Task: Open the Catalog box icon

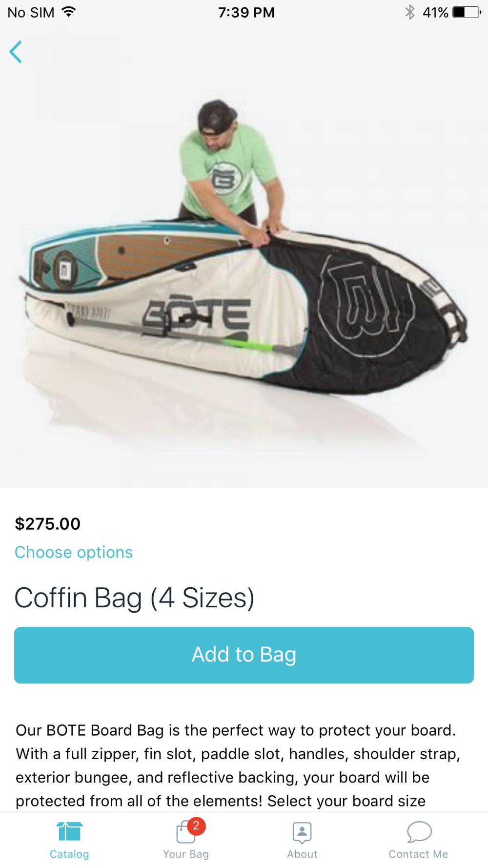Action: tap(69, 831)
